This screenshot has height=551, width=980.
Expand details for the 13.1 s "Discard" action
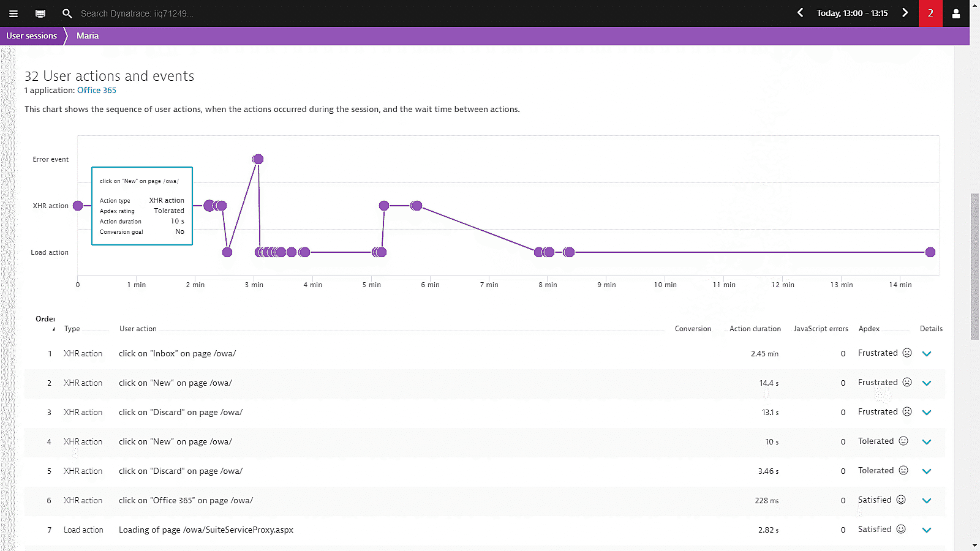point(927,413)
